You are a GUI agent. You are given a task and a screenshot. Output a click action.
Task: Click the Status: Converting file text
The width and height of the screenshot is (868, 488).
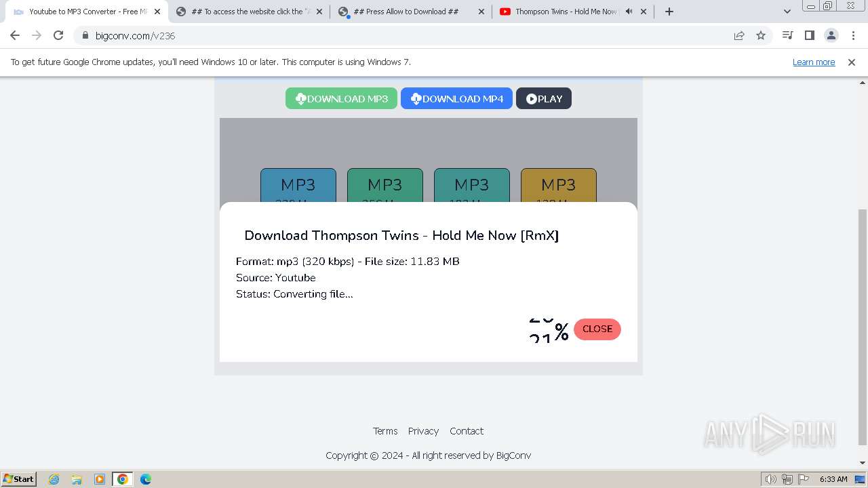click(x=294, y=293)
